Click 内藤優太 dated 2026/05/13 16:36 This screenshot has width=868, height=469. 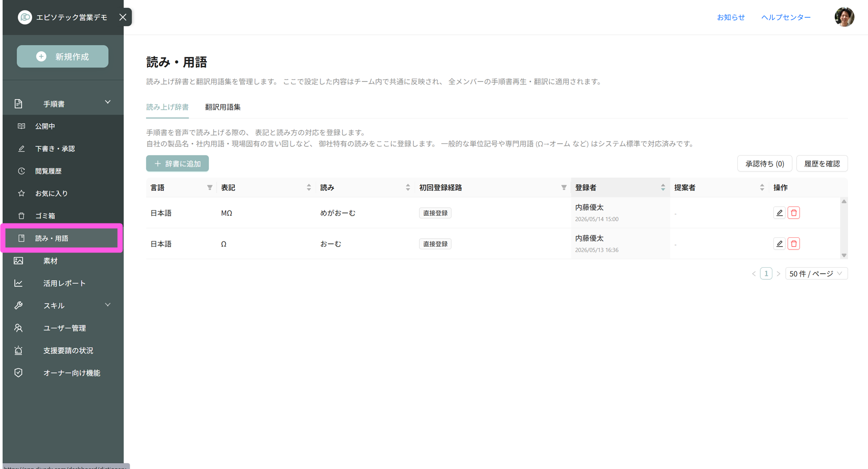coord(596,243)
